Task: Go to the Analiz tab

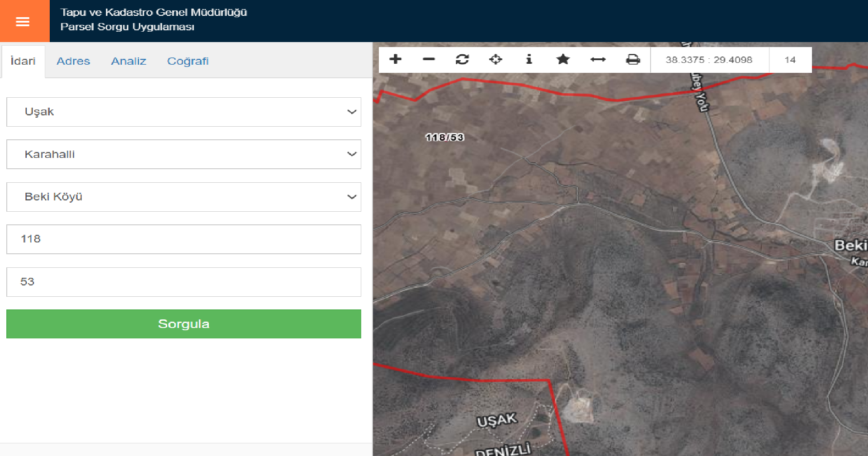Action: [x=129, y=62]
